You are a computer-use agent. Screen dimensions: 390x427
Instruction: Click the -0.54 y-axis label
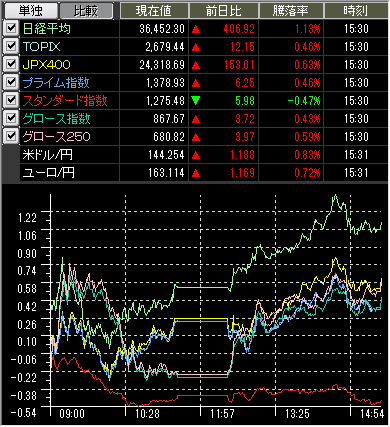click(x=23, y=413)
